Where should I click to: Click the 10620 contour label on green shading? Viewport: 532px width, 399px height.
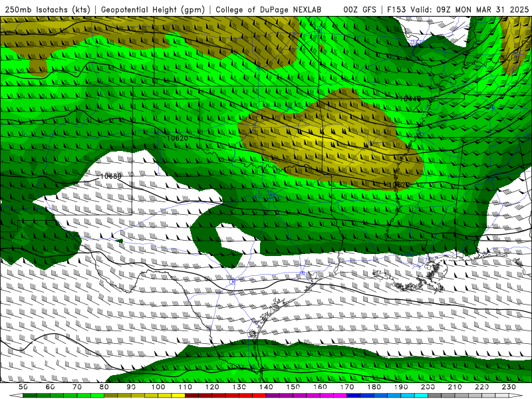pos(178,138)
